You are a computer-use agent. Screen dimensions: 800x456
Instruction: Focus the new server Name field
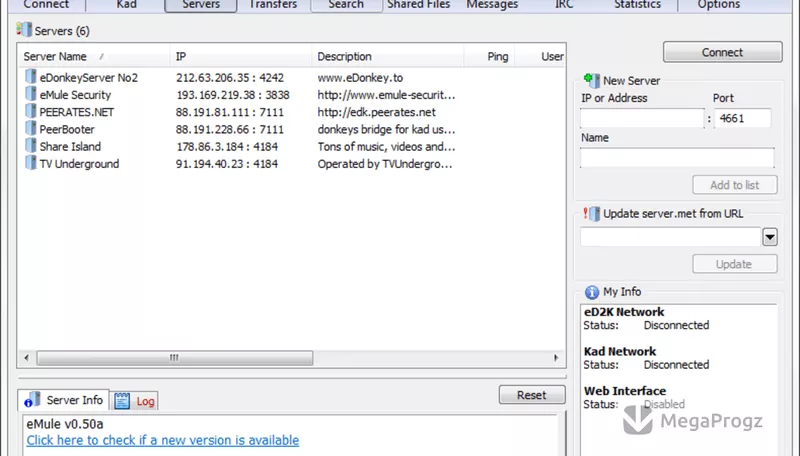(677, 158)
